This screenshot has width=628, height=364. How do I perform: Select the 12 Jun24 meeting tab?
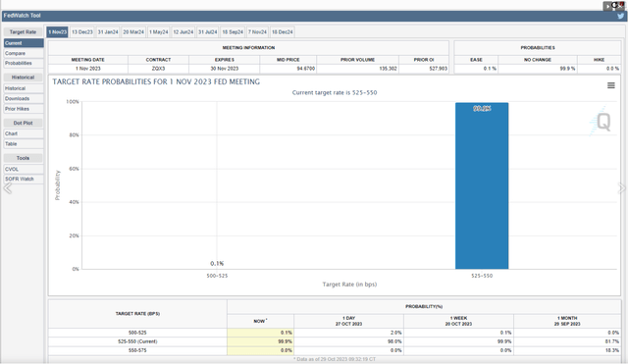pos(183,32)
